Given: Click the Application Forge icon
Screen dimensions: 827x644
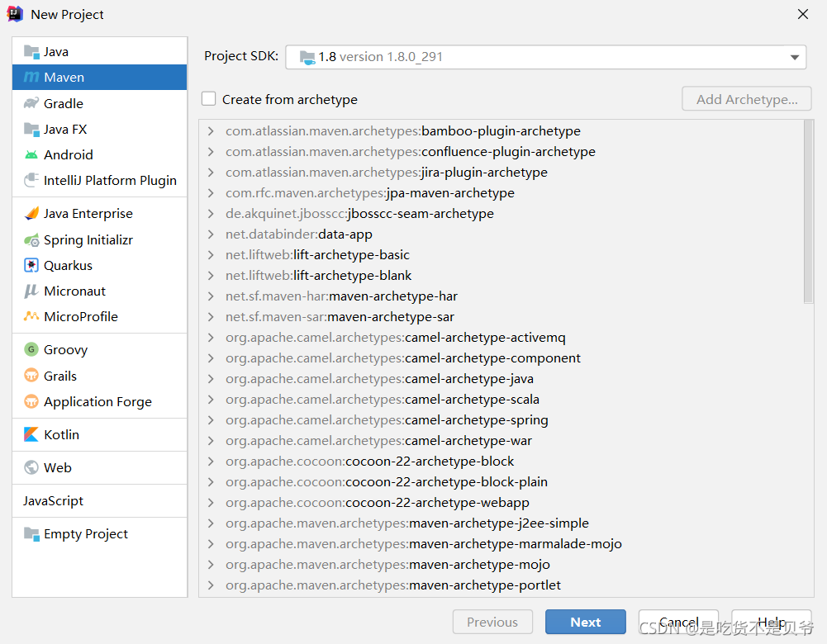Looking at the screenshot, I should [x=31, y=401].
